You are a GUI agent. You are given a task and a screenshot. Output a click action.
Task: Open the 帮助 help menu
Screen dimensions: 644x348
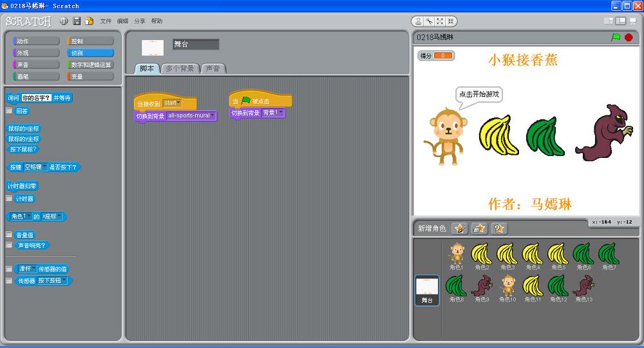(156, 21)
